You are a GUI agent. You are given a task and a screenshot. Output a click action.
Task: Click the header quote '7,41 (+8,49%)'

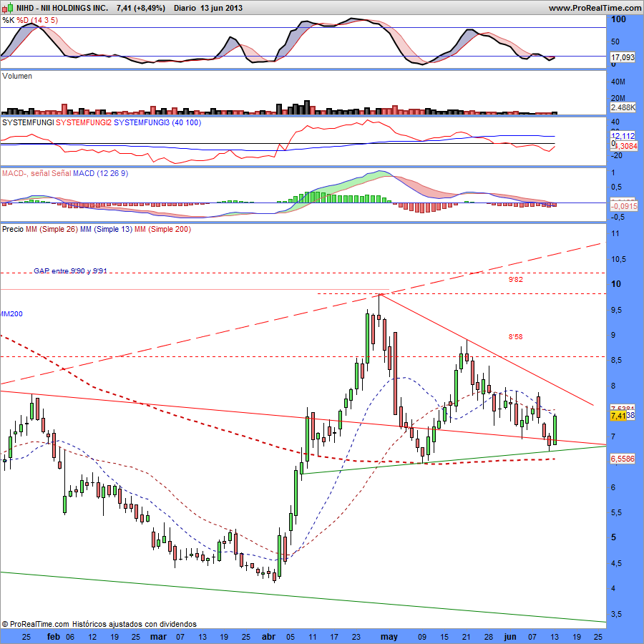(x=141, y=8)
